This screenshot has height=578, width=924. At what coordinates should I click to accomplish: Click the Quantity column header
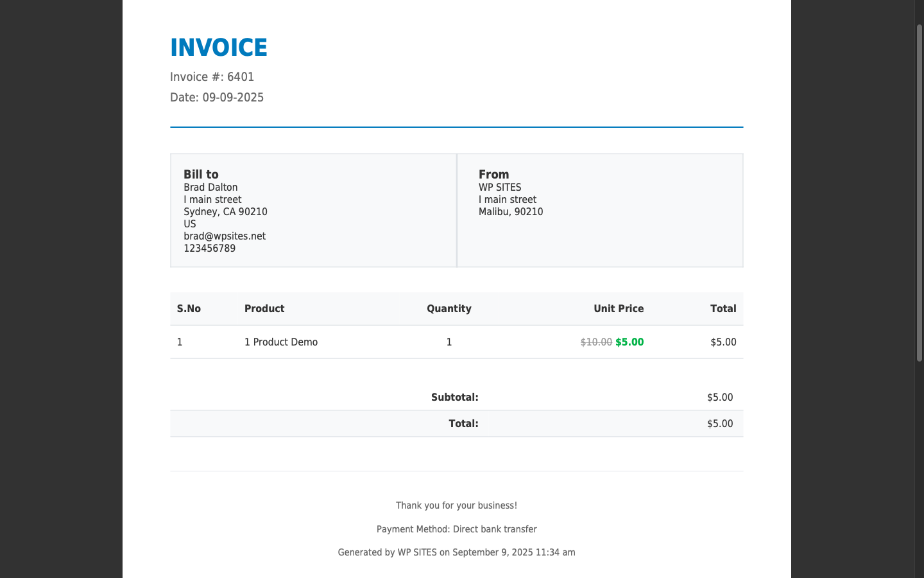click(x=449, y=309)
